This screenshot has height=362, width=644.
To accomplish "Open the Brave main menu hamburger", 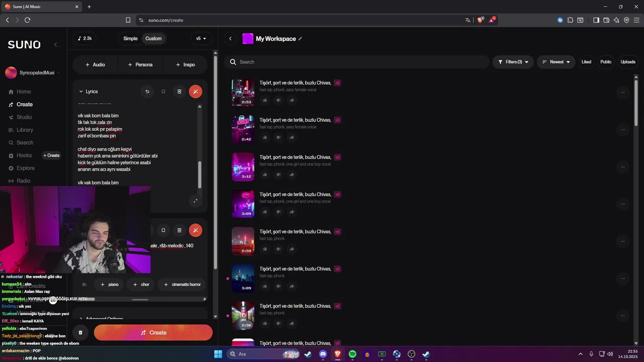I will coord(636,20).
